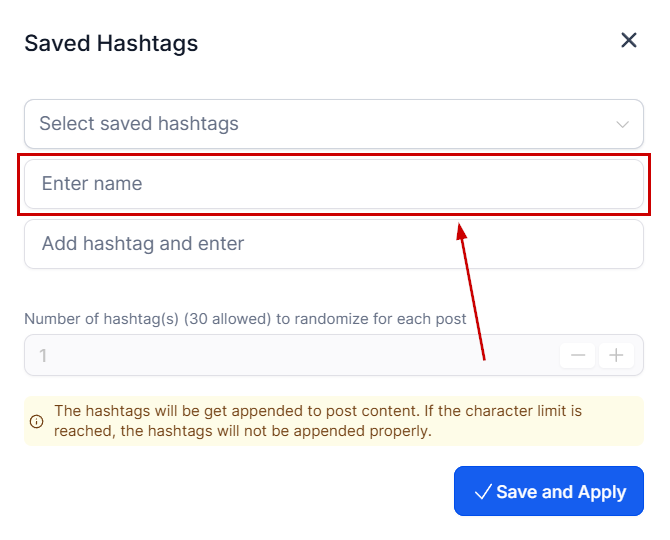
Task: Click the 'Add hashtag and enter' placeholder
Action: point(143,244)
